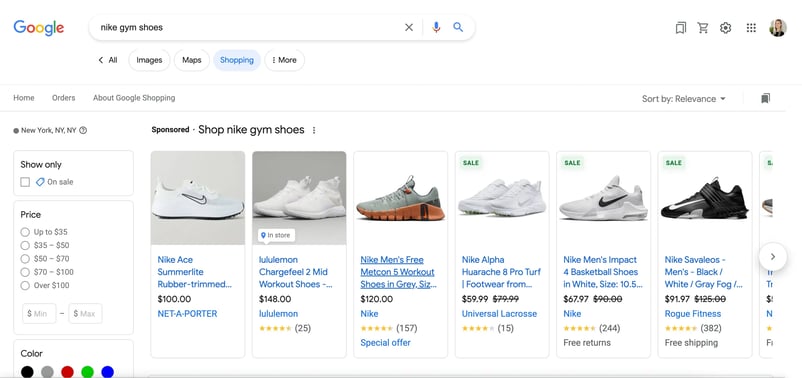Filter by the black color swatch
The width and height of the screenshot is (802, 378).
[x=27, y=372]
